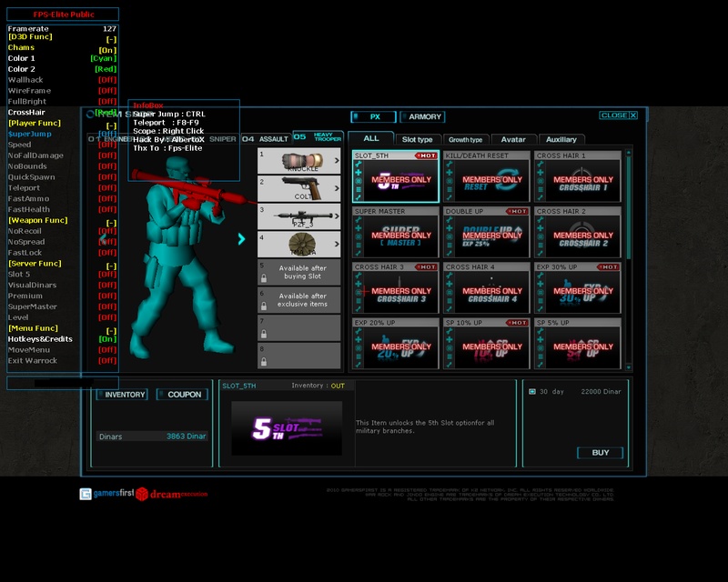Select the DOUBLE UP item card

[487, 232]
